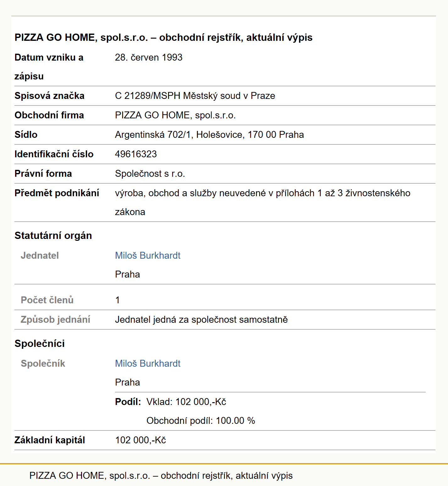Click the Společníci section header
Screen dimensions: 448x486
click(x=40, y=343)
